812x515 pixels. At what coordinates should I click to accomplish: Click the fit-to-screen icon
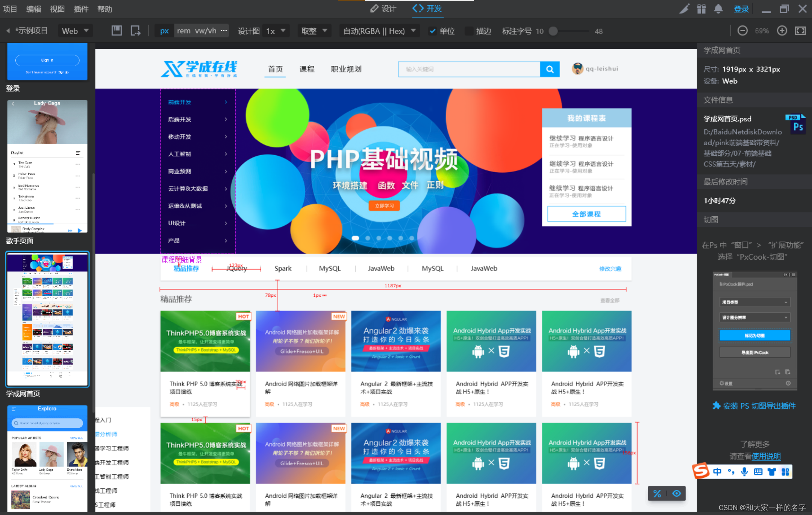coord(800,31)
